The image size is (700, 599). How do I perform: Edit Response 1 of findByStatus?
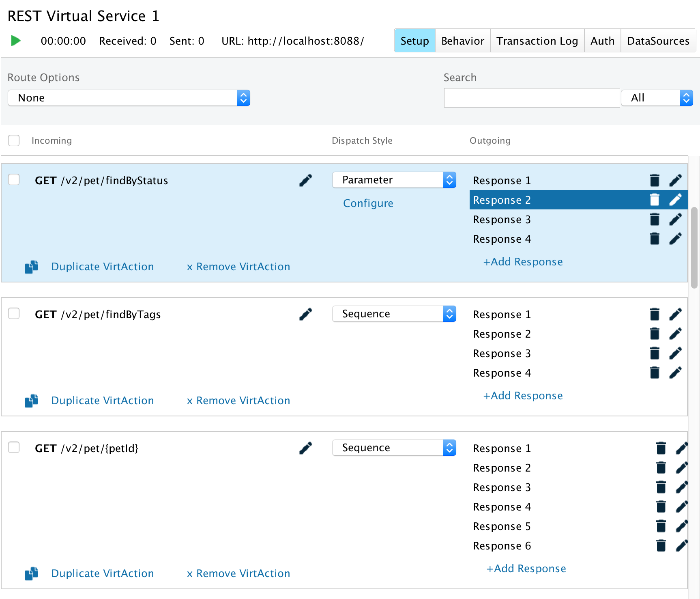[x=676, y=180]
